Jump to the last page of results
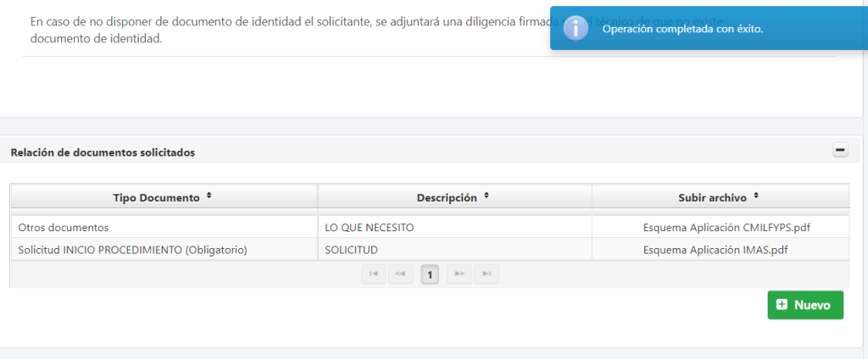Viewport: 868px width, 359px height. (x=486, y=274)
